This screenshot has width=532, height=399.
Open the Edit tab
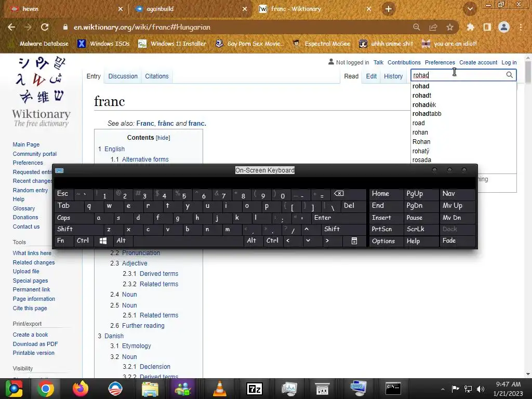(x=371, y=76)
